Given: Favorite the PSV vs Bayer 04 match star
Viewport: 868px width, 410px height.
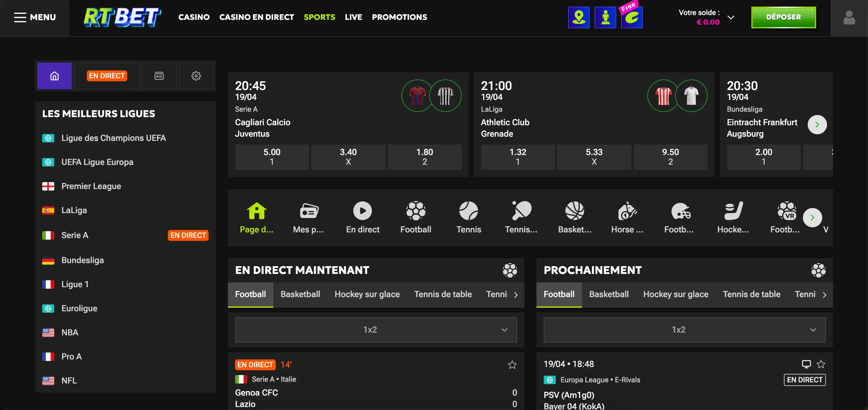Looking at the screenshot, I should pyautogui.click(x=821, y=364).
